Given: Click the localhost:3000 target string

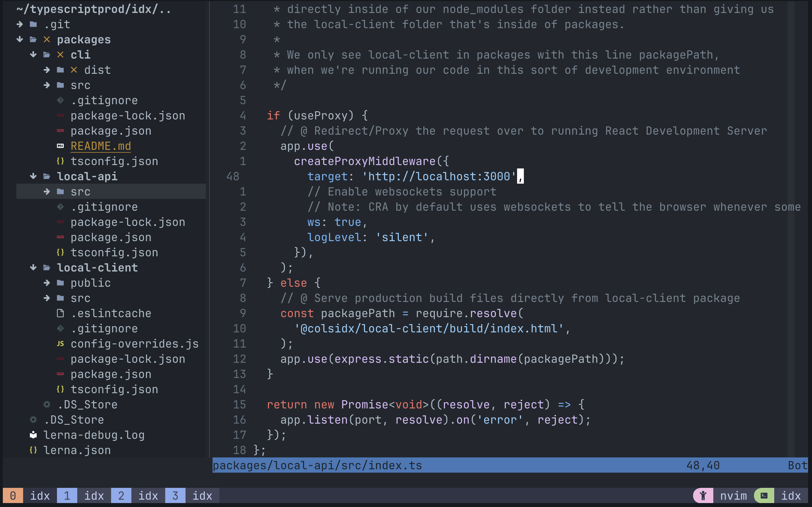Looking at the screenshot, I should tap(439, 176).
